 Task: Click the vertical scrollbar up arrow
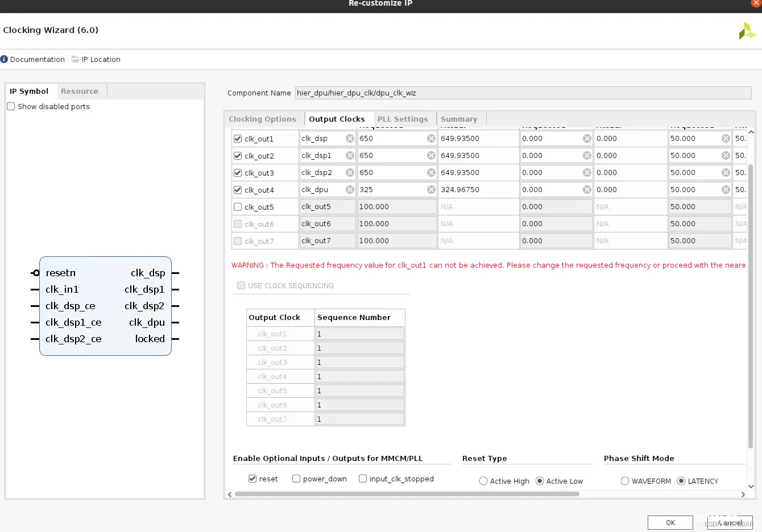coord(751,132)
